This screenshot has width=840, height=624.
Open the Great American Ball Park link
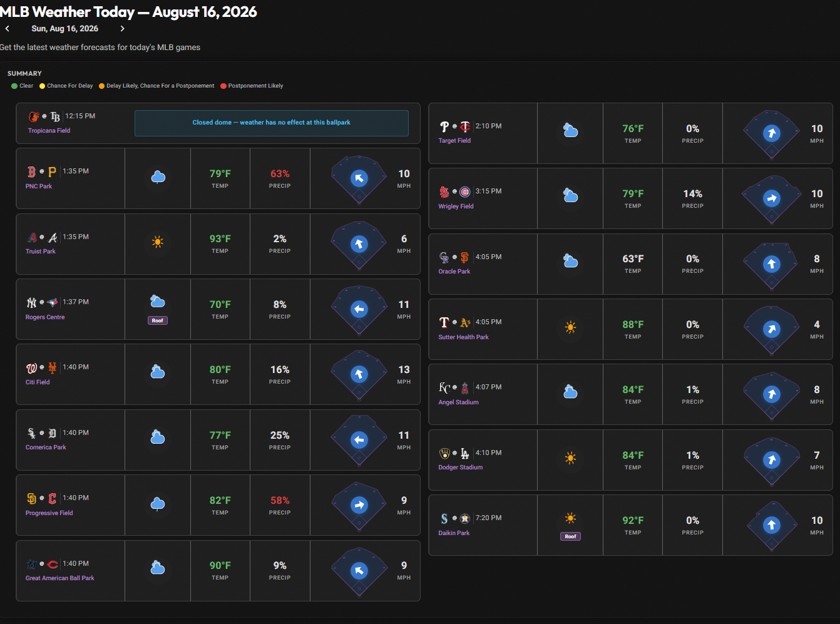click(59, 578)
